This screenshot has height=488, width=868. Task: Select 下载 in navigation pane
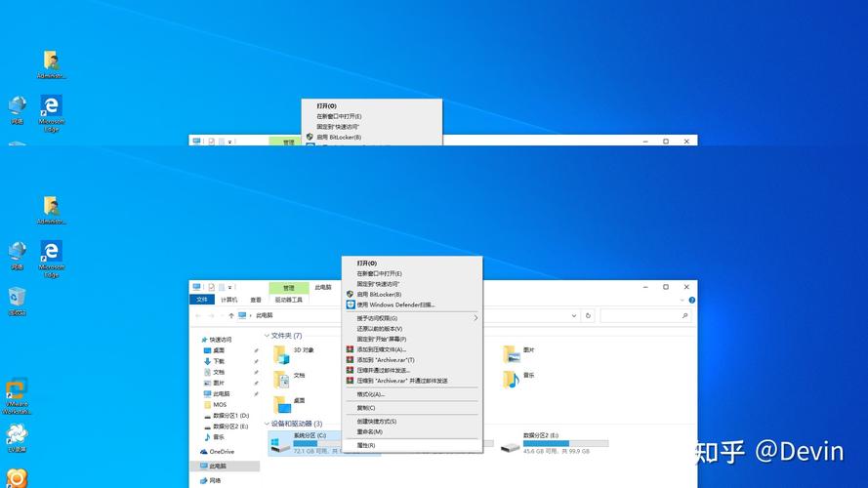(214, 361)
